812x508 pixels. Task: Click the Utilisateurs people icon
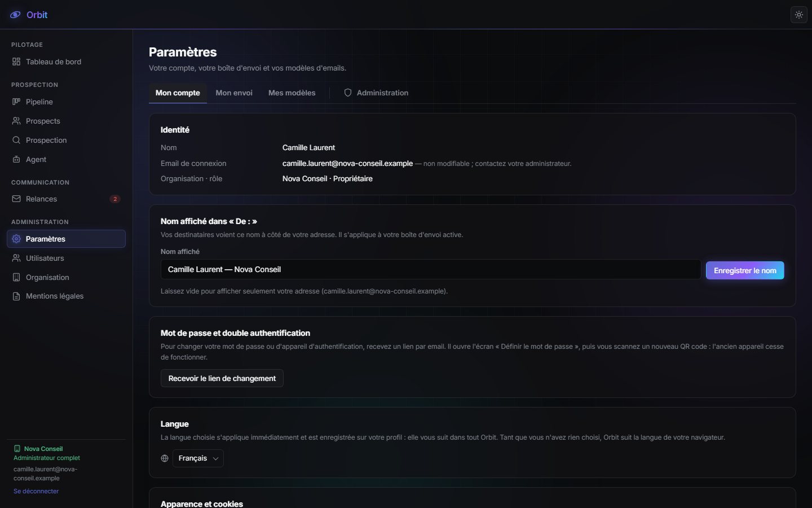pos(16,258)
